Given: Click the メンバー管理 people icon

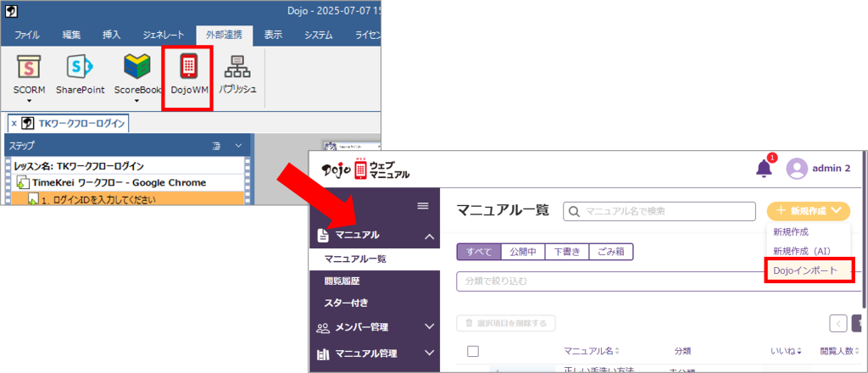Looking at the screenshot, I should point(323,327).
